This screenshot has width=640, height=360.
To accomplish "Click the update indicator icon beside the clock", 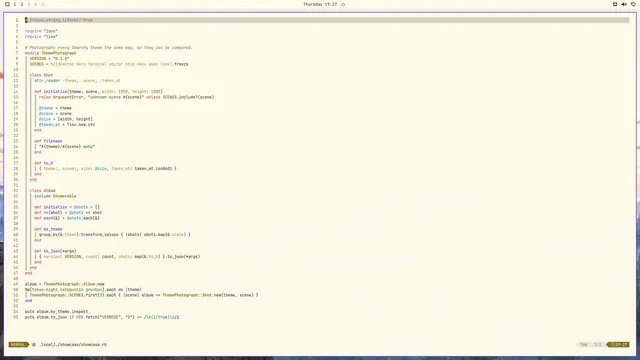I will 343,4.
